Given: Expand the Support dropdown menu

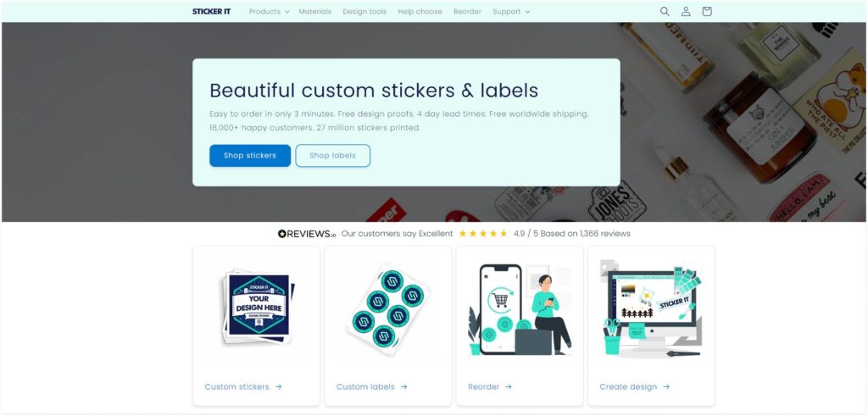Looking at the screenshot, I should (x=511, y=11).
